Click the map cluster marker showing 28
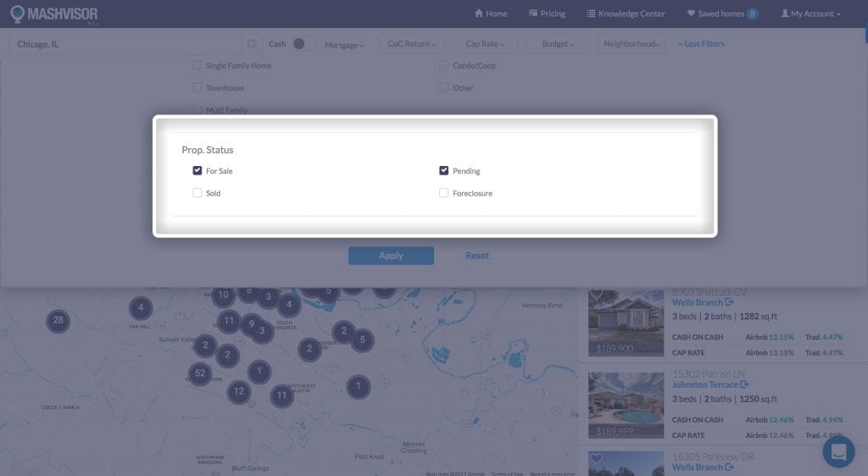Screen dimensions: 868x476 click(58, 320)
